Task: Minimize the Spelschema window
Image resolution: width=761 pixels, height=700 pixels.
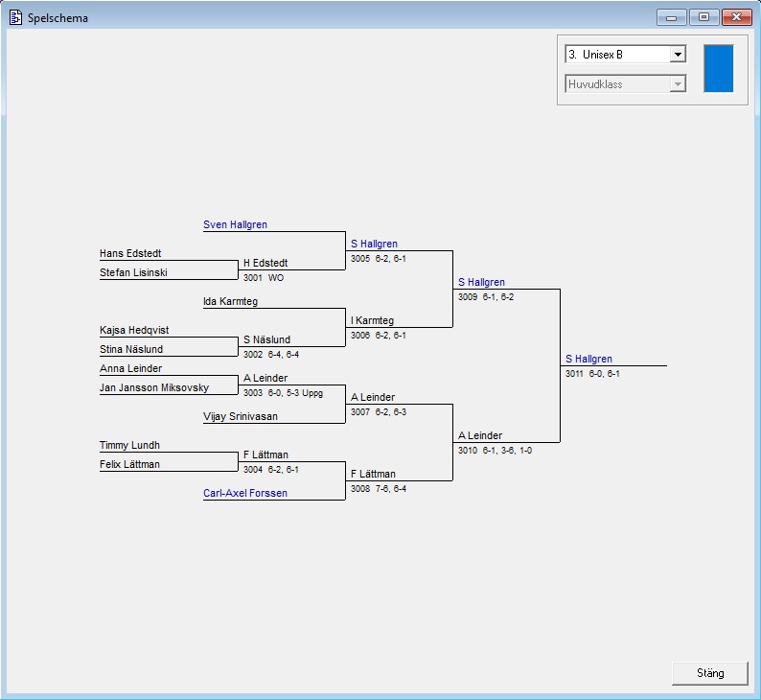Action: click(x=672, y=17)
